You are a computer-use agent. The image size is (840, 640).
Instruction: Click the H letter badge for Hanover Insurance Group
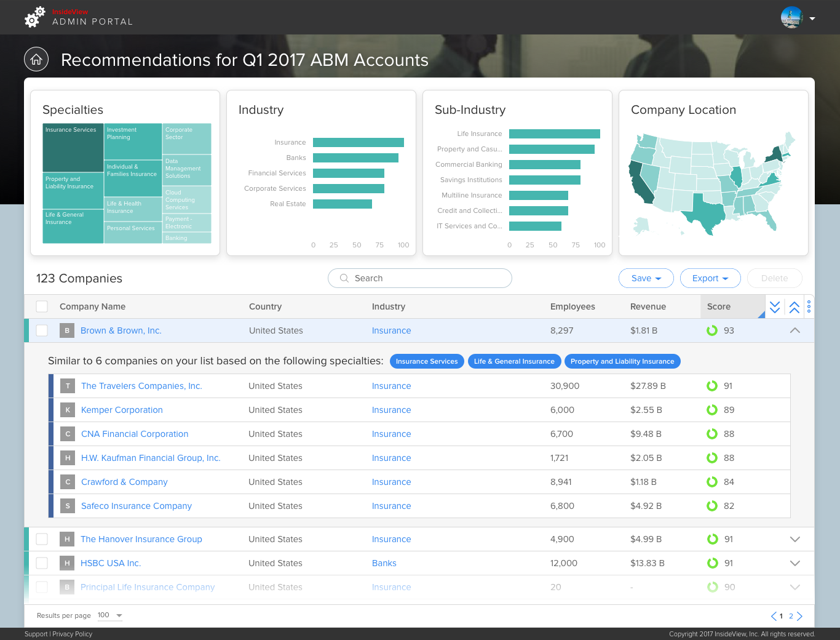[67, 539]
